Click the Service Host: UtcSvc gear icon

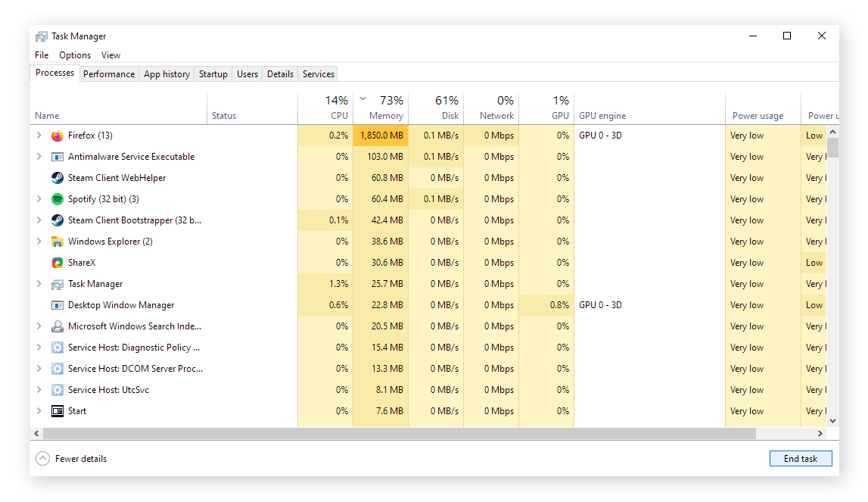(x=58, y=390)
